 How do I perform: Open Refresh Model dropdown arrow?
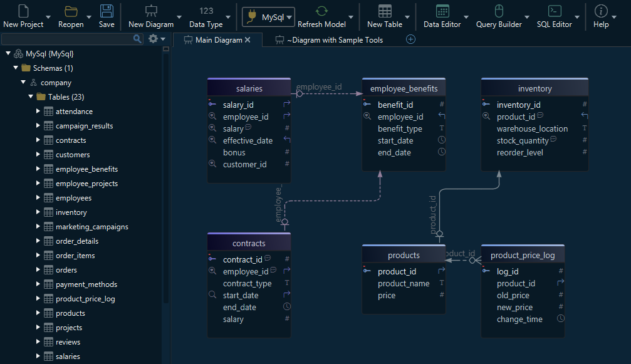point(351,18)
